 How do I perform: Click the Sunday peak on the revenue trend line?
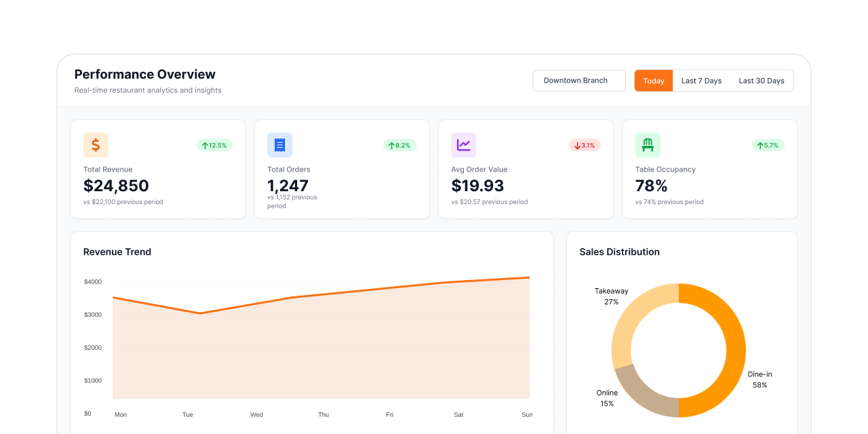(x=527, y=277)
